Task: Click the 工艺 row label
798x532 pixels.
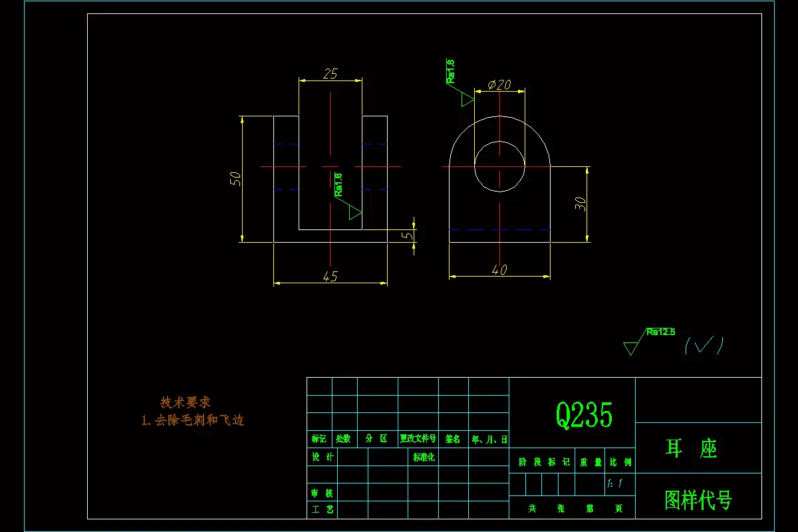Action: 322,510
